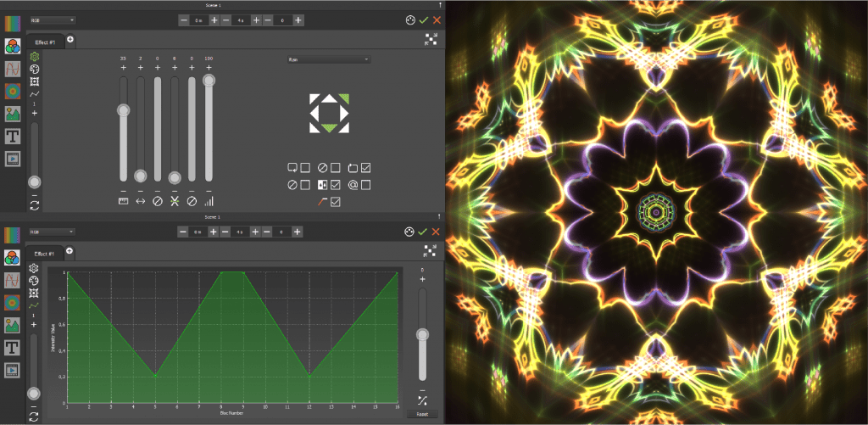Open the RGB dropdown in the top panel
Viewport: 868px width, 425px height.
tap(52, 20)
